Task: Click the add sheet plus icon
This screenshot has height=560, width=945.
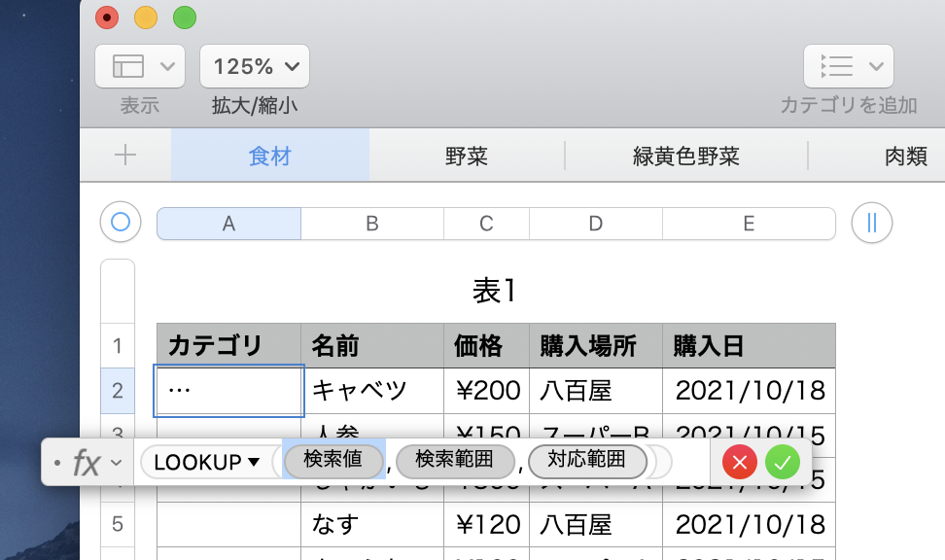Action: [125, 156]
